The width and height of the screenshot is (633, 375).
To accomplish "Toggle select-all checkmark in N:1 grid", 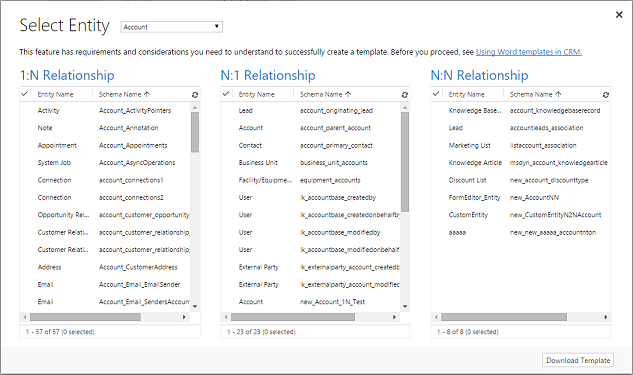I will pyautogui.click(x=226, y=94).
